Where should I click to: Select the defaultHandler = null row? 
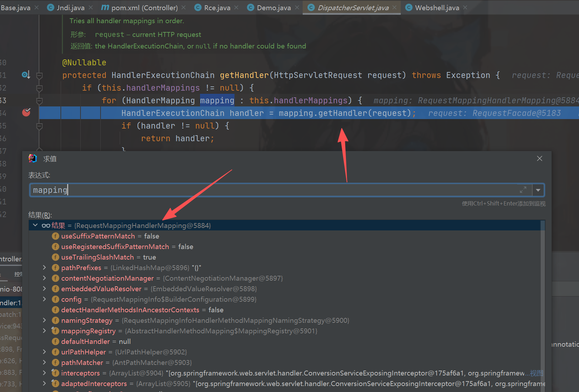click(96, 341)
